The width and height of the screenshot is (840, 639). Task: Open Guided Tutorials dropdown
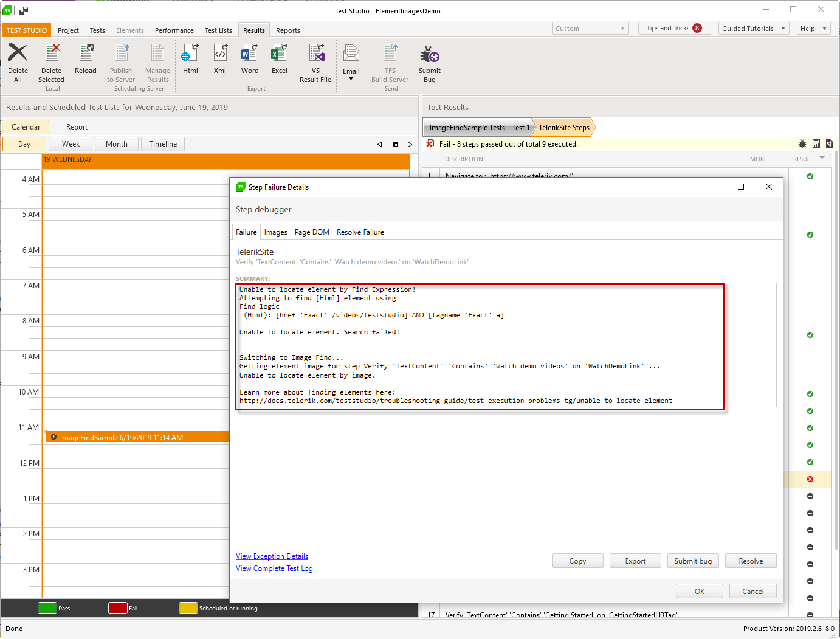(x=754, y=29)
